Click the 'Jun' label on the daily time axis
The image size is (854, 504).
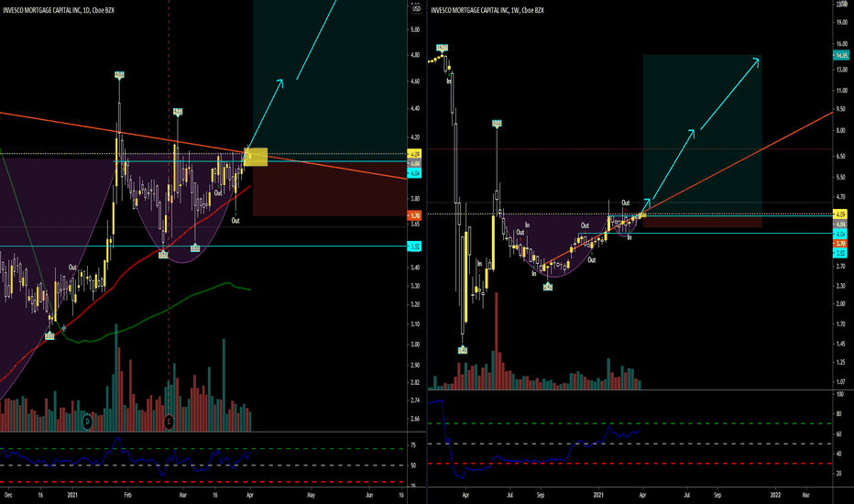click(x=369, y=495)
